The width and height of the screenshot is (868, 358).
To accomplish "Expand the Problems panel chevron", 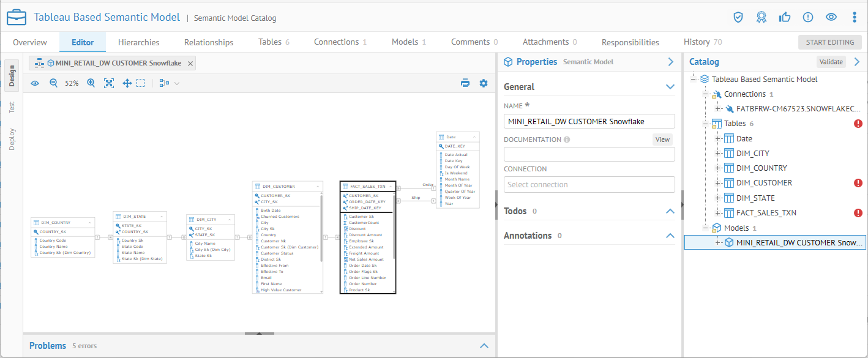I will [484, 346].
